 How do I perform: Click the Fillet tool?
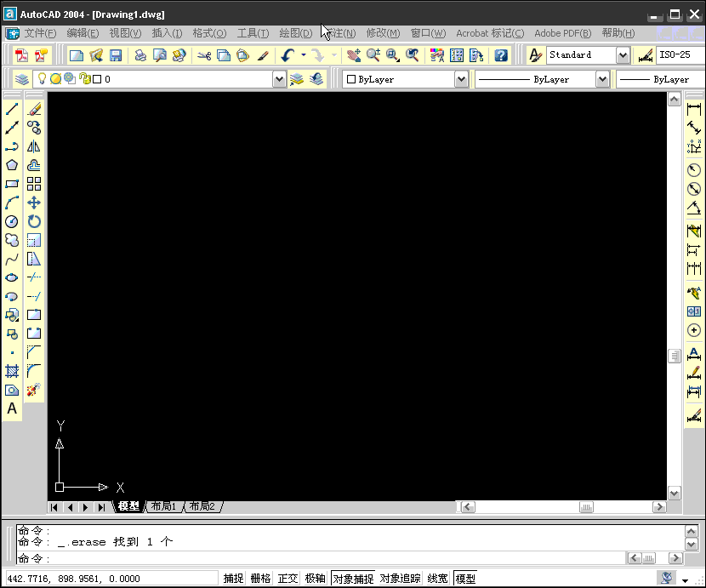pos(34,371)
